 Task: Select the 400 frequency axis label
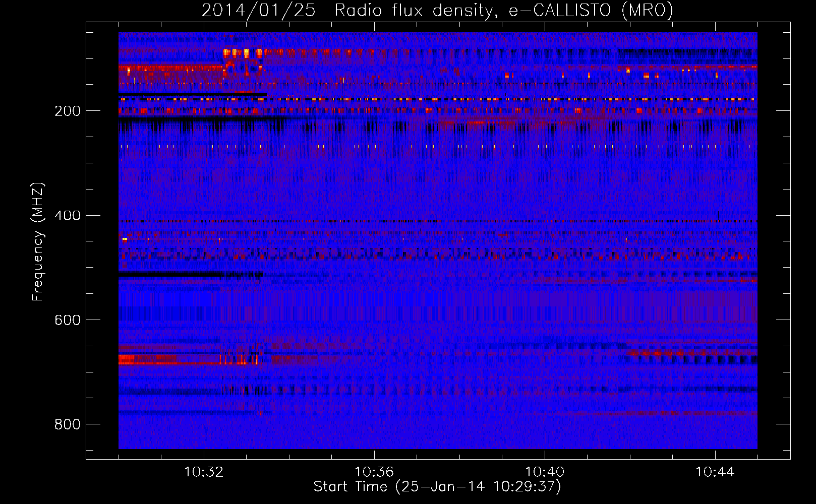[68, 216]
